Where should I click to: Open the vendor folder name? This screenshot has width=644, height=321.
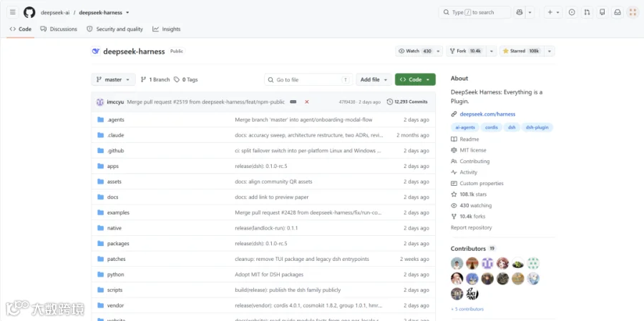click(115, 305)
